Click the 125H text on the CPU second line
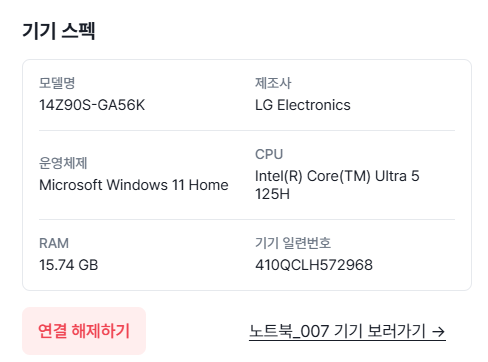 272,194
